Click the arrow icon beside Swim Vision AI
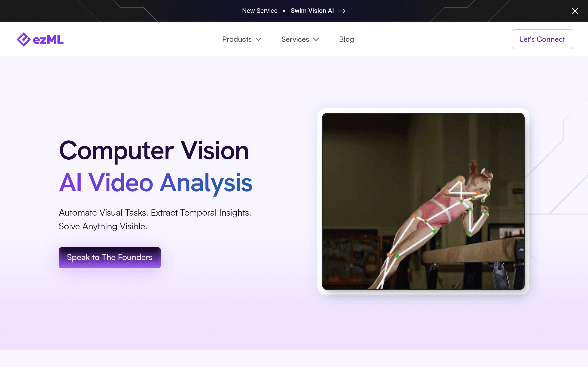This screenshot has height=367, width=588. [341, 11]
